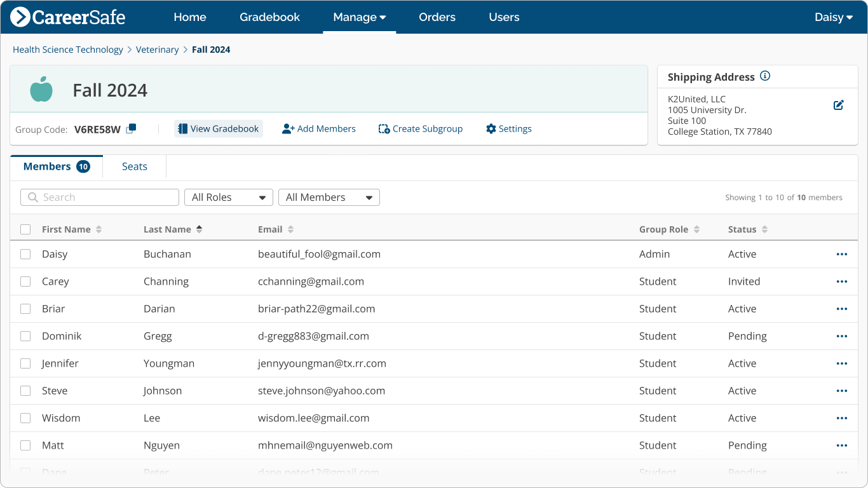Open actions menu for Daisy Buchanan

842,254
